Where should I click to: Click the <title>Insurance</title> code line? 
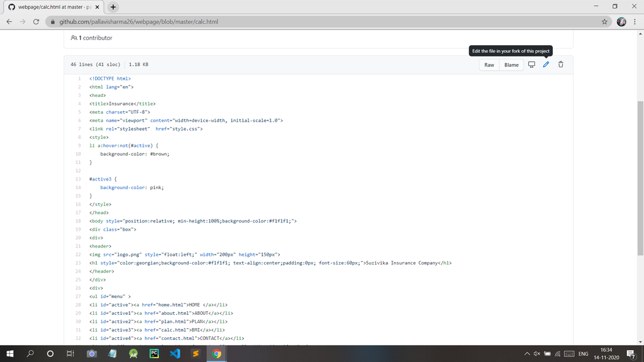(x=123, y=104)
